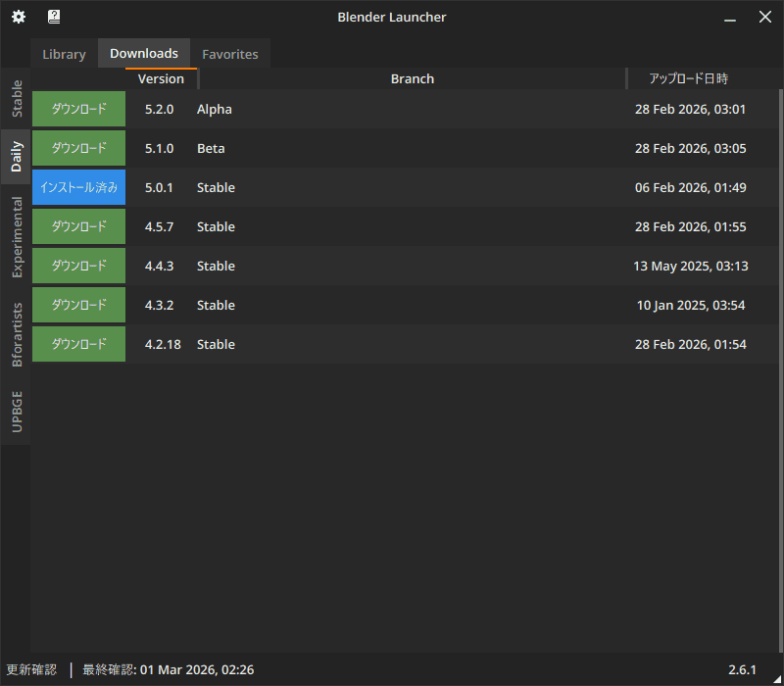Download Blender 4.5.7 Stable
This screenshot has height=686, width=784.
78,226
